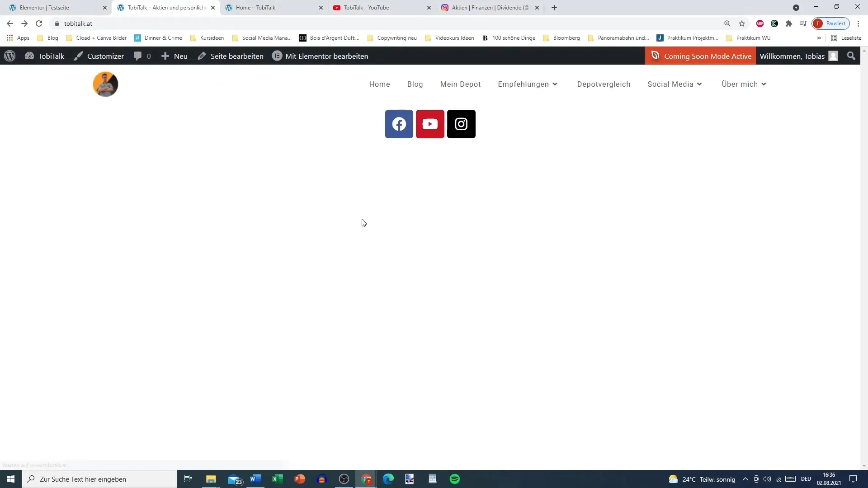This screenshot has height=488, width=868.
Task: Open Bloomberg bookmark folder
Action: coord(561,38)
